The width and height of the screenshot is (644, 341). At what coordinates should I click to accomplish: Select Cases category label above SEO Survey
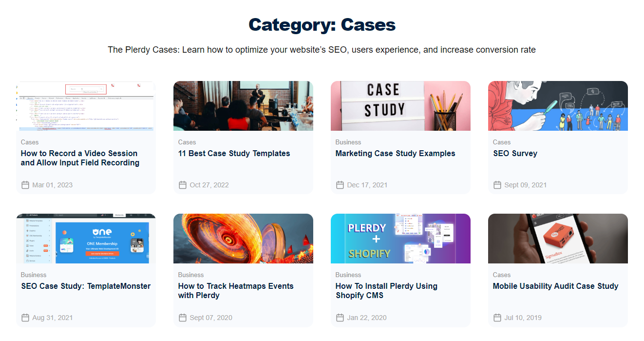(x=502, y=142)
